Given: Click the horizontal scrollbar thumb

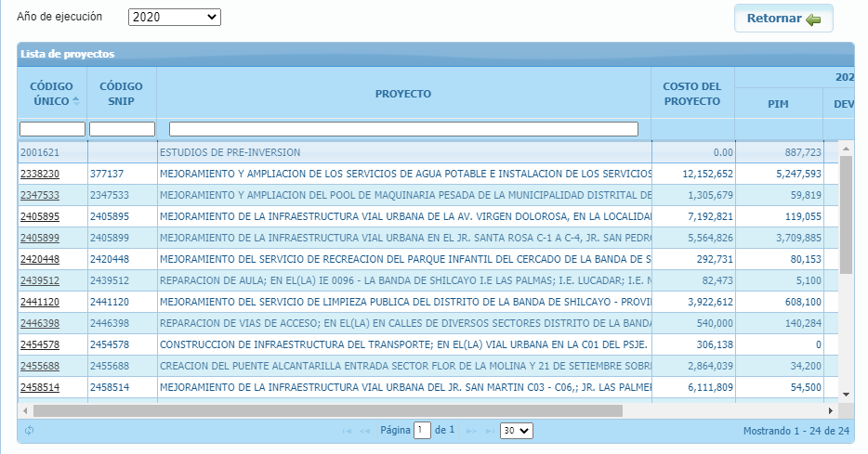Looking at the screenshot, I should coord(327,409).
